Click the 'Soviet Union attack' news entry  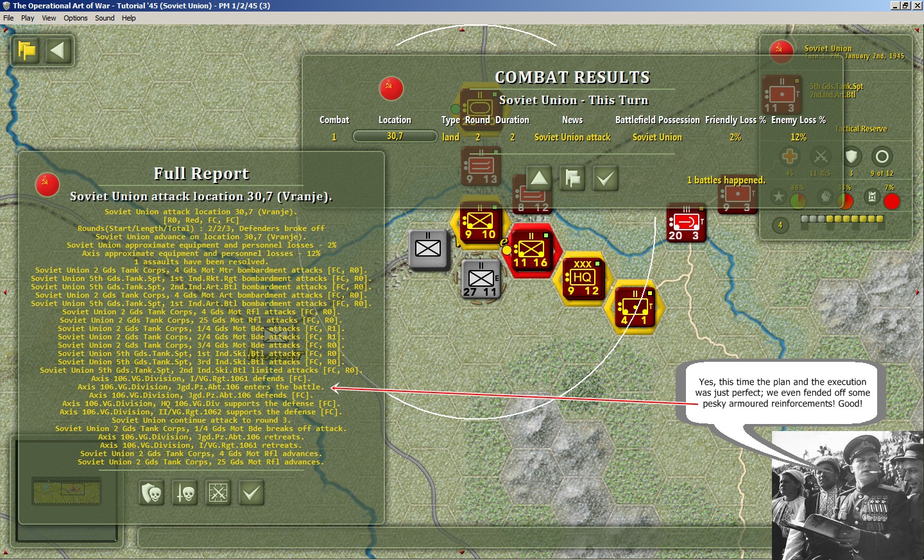(x=572, y=137)
